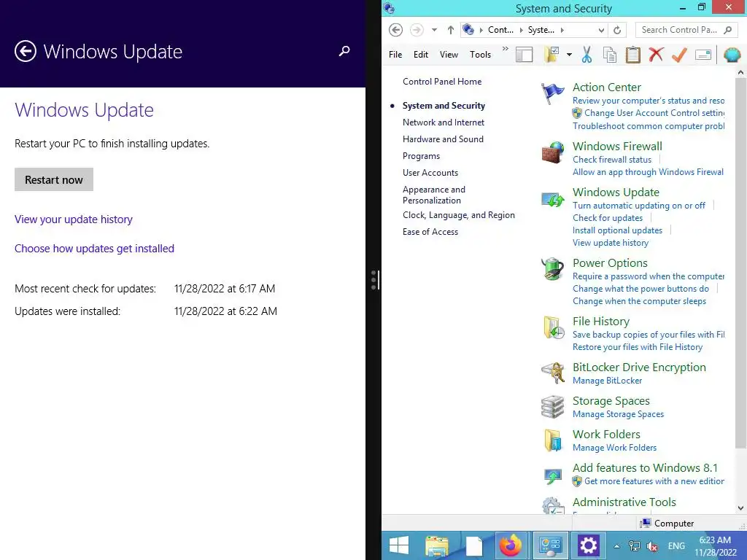Click the Cut scissors icon

(x=587, y=55)
